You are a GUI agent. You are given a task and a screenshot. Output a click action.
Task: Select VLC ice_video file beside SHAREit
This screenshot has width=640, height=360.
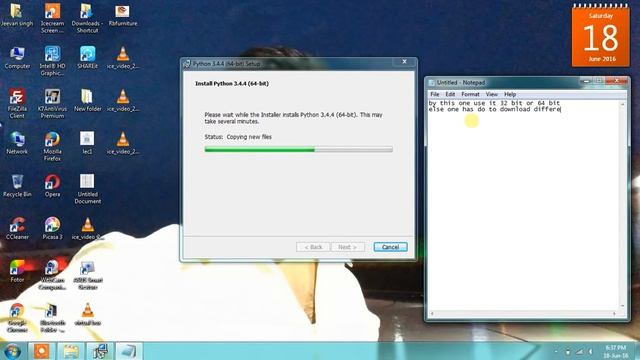[123, 58]
